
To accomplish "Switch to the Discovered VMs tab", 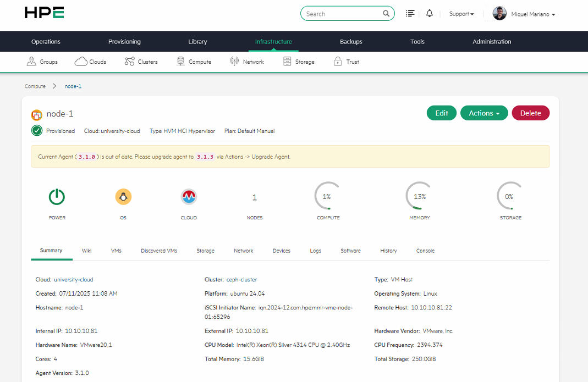I will (x=159, y=251).
